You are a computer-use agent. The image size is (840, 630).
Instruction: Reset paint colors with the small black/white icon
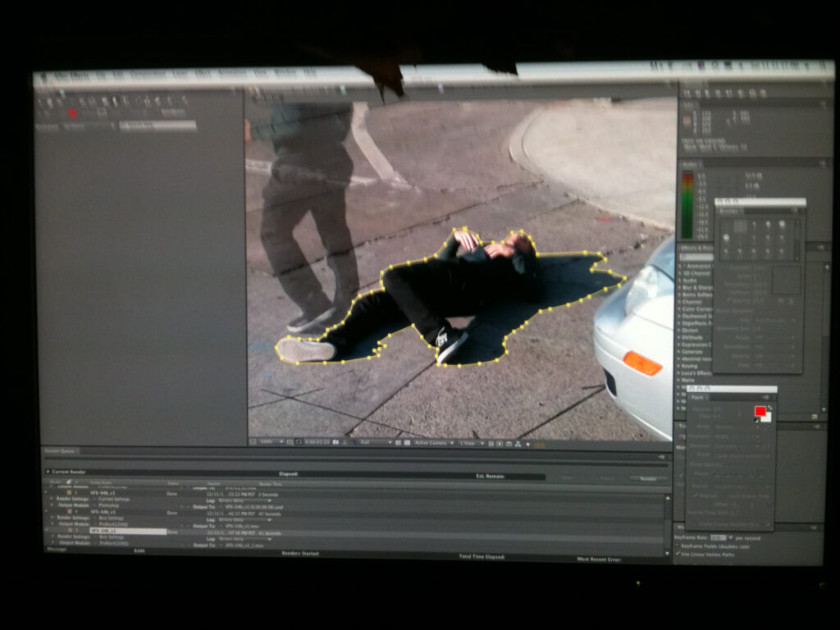(756, 420)
